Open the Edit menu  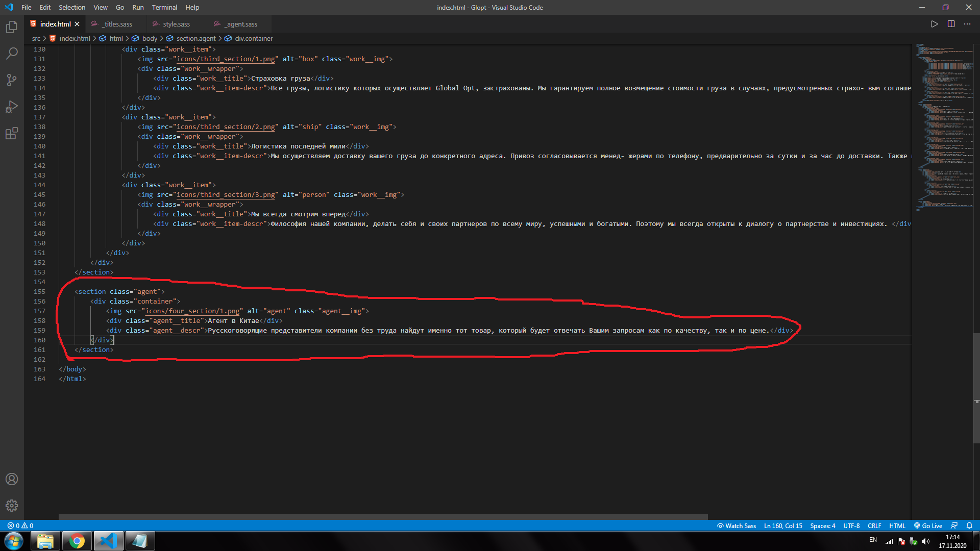coord(45,7)
